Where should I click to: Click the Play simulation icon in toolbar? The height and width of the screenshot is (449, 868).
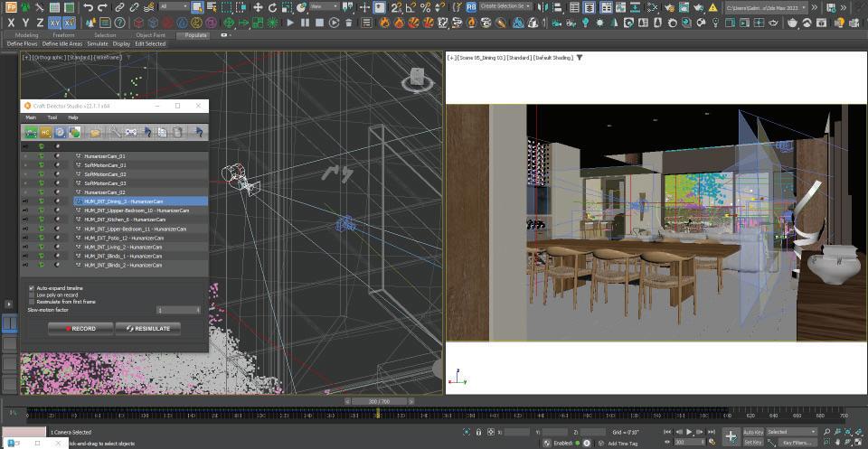(x=291, y=23)
